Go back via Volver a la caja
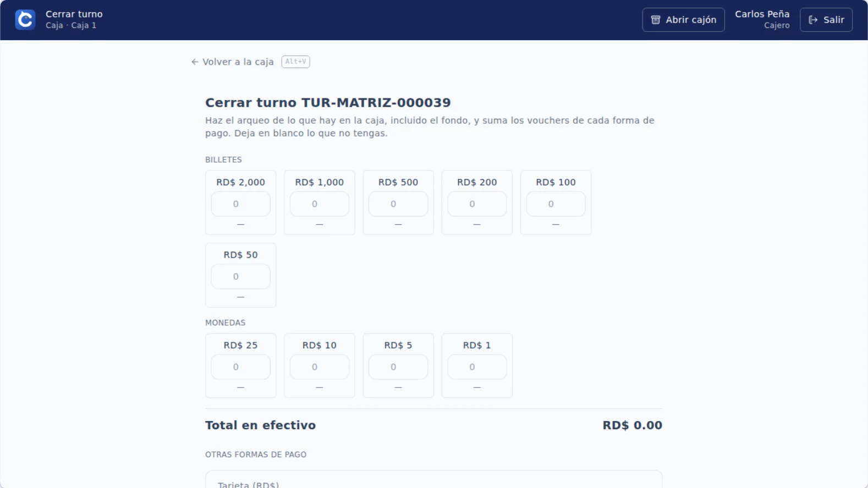 (233, 62)
